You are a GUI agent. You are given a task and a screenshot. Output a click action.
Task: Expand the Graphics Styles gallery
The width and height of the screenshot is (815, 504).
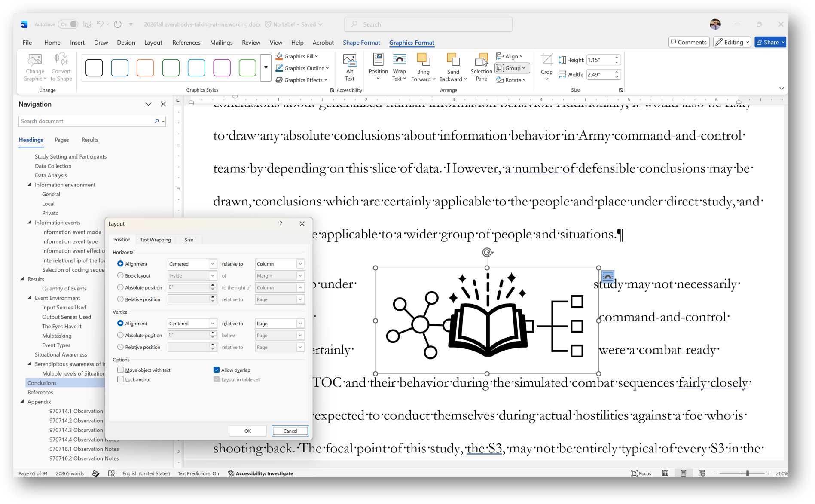(x=266, y=67)
